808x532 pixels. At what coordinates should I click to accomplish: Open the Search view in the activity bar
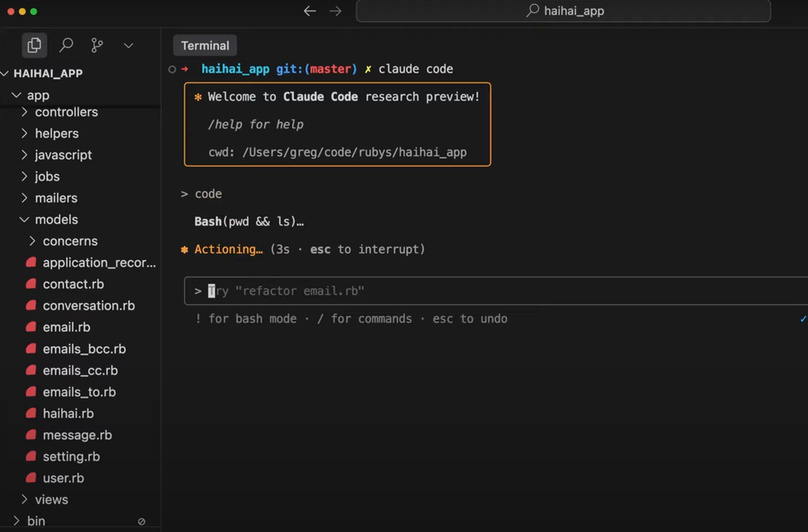tap(66, 45)
